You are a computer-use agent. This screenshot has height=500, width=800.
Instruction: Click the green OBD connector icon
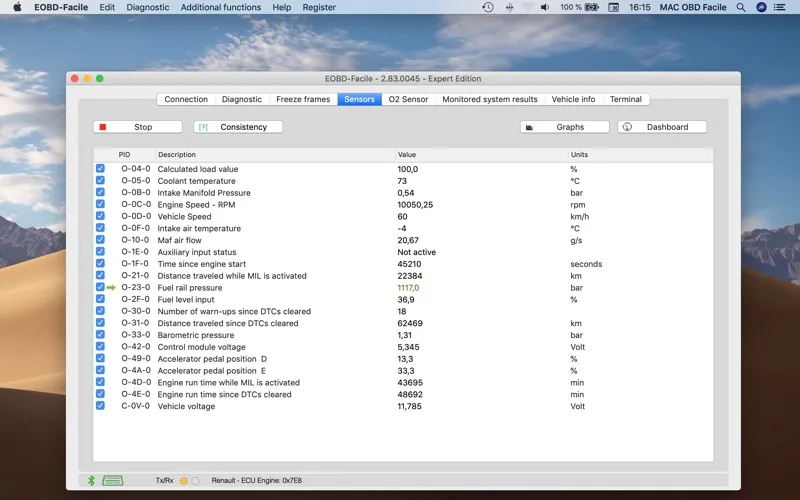coord(112,480)
